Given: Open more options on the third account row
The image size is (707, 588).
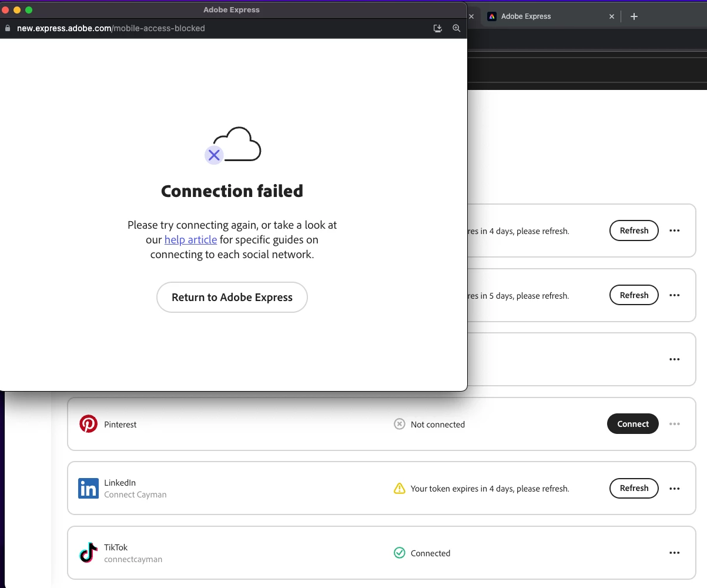Looking at the screenshot, I should point(675,359).
